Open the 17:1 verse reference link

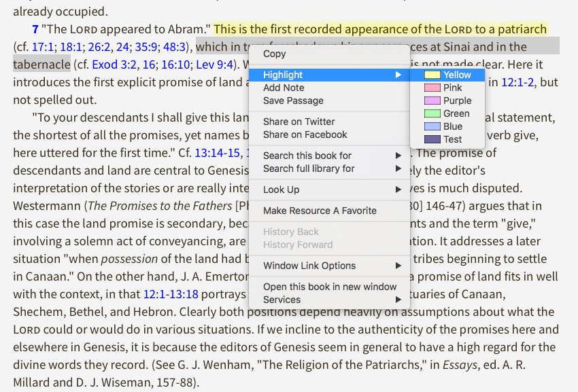[x=43, y=47]
